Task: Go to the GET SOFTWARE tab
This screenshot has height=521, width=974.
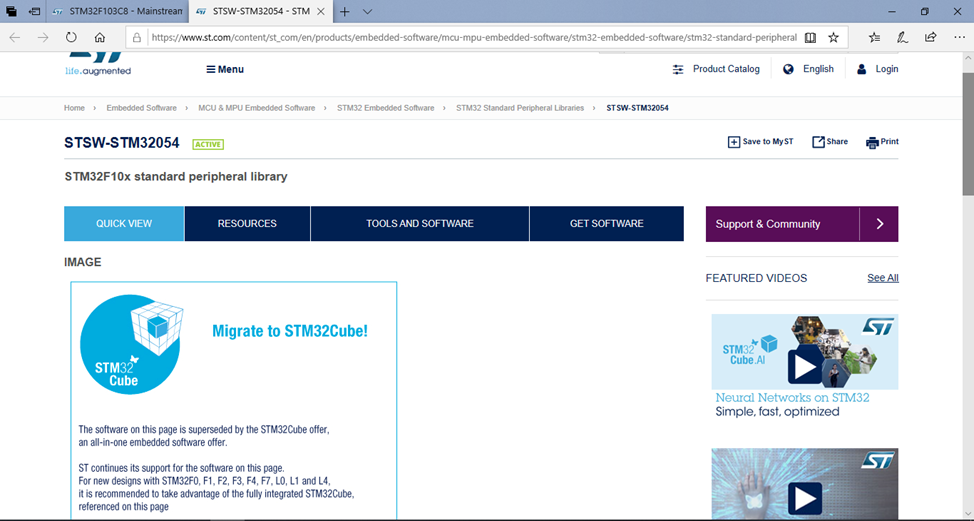Action: coord(607,224)
